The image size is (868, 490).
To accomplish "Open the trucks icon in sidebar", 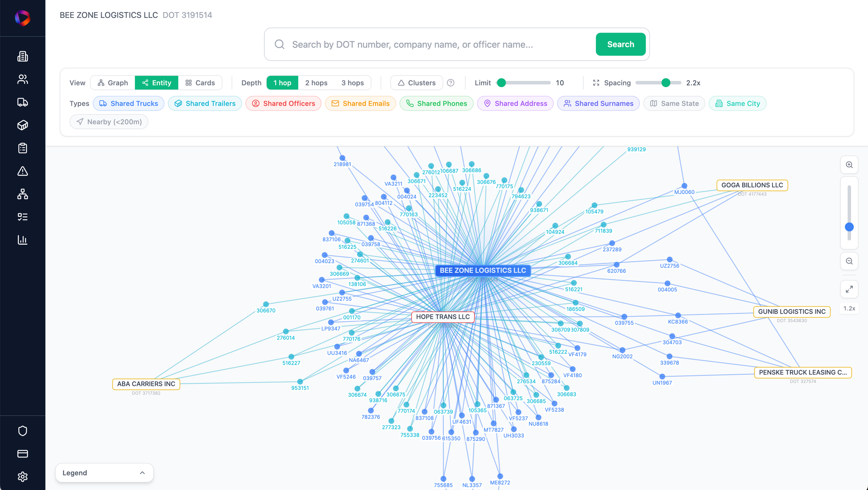I will click(23, 102).
